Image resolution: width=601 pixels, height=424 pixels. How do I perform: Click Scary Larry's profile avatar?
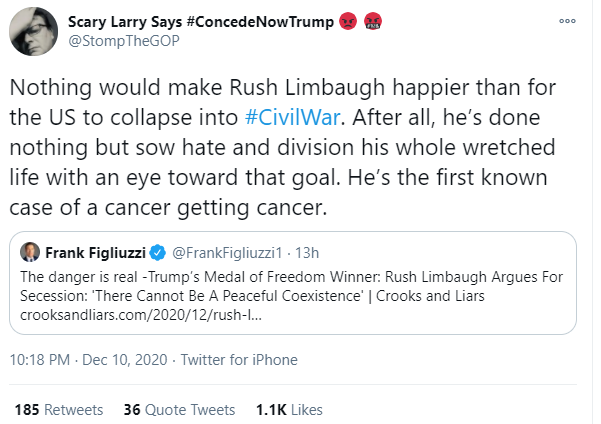pos(30,31)
